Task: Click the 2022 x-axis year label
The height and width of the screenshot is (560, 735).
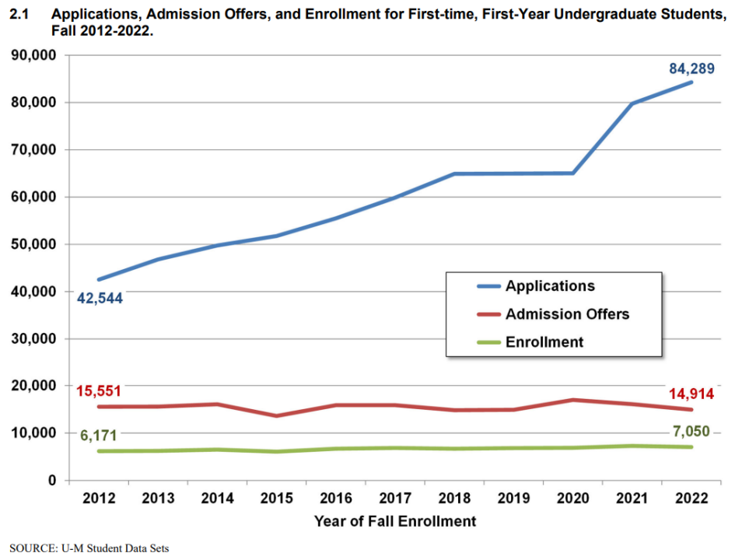Action: click(691, 498)
